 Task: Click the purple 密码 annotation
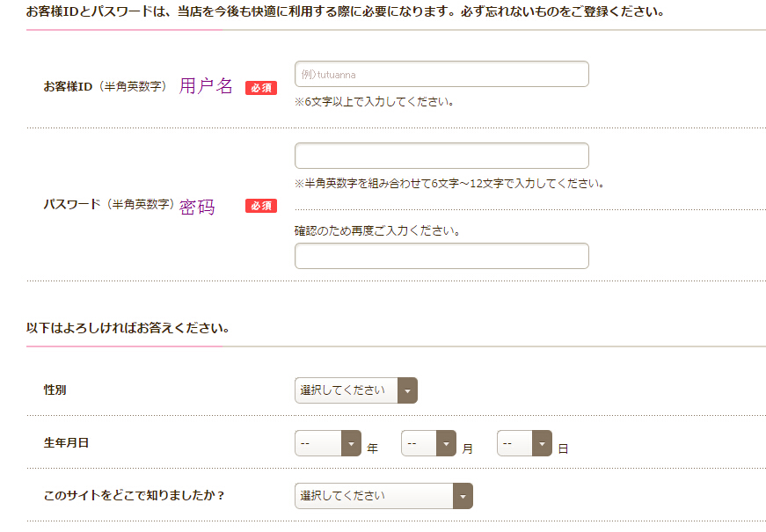click(x=197, y=208)
